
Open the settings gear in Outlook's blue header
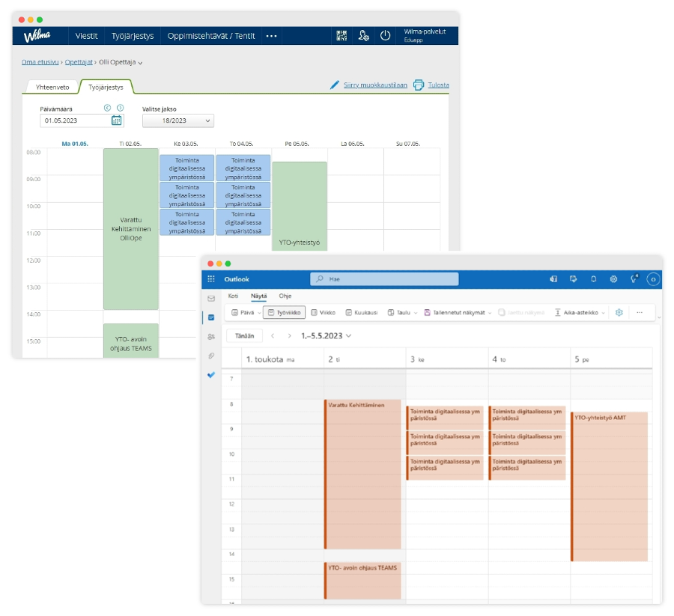(x=613, y=279)
